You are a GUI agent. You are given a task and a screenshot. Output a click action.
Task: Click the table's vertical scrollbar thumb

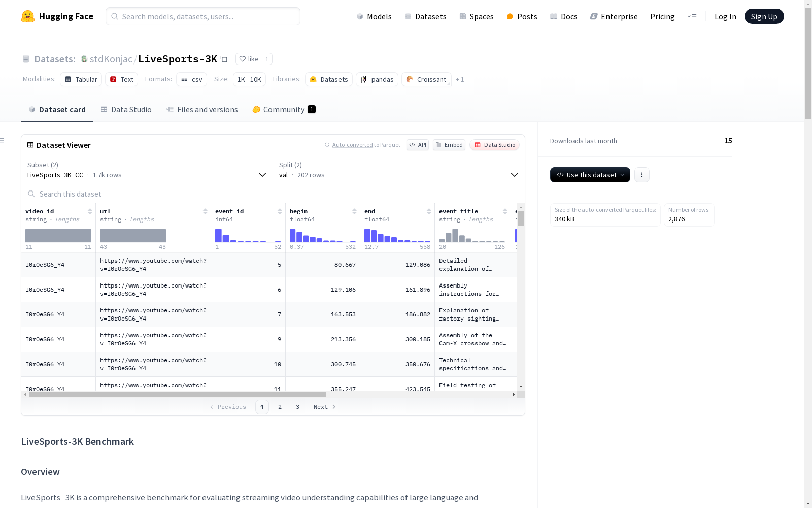(x=521, y=218)
